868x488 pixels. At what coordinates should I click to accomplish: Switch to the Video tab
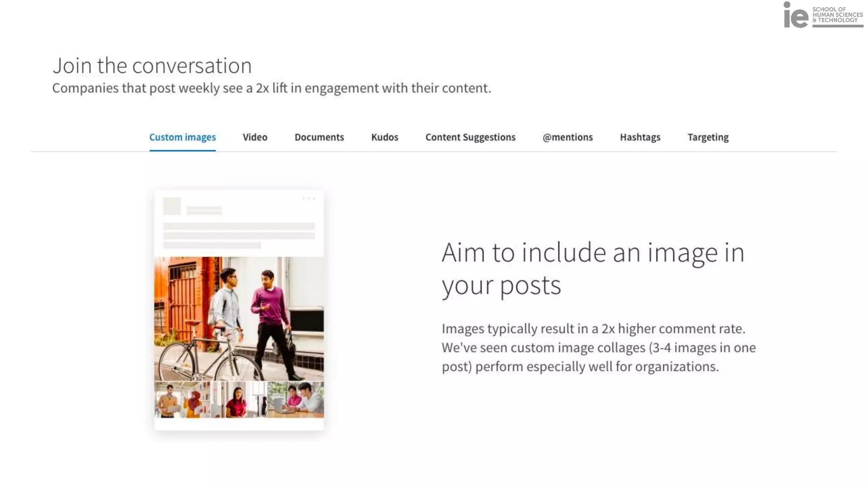(x=255, y=137)
